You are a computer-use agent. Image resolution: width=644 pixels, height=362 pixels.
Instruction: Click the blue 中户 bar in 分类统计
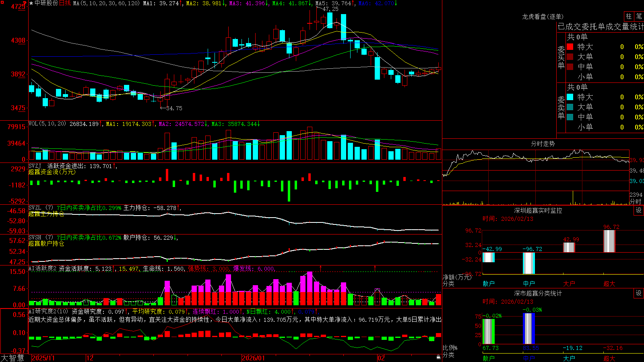[x=529, y=329]
